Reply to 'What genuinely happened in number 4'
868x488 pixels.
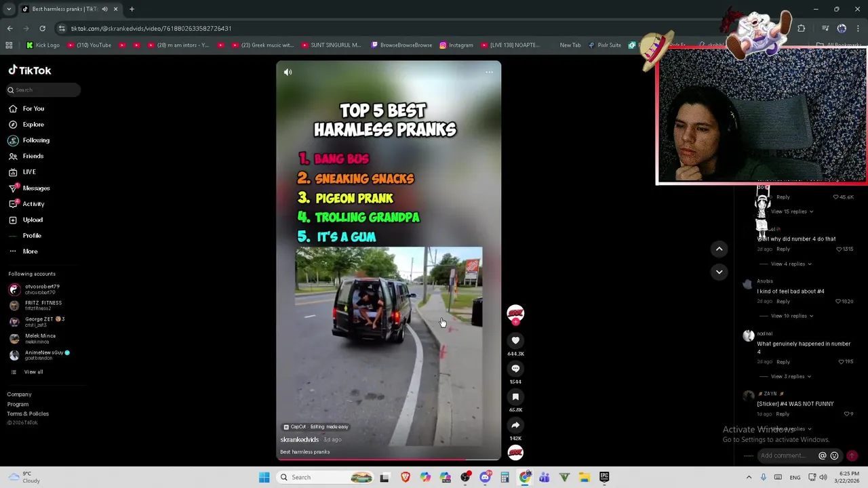pos(783,362)
